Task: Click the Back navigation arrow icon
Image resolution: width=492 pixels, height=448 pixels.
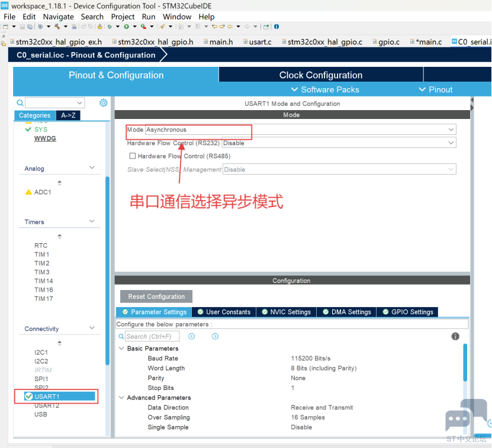Action: (x=230, y=27)
